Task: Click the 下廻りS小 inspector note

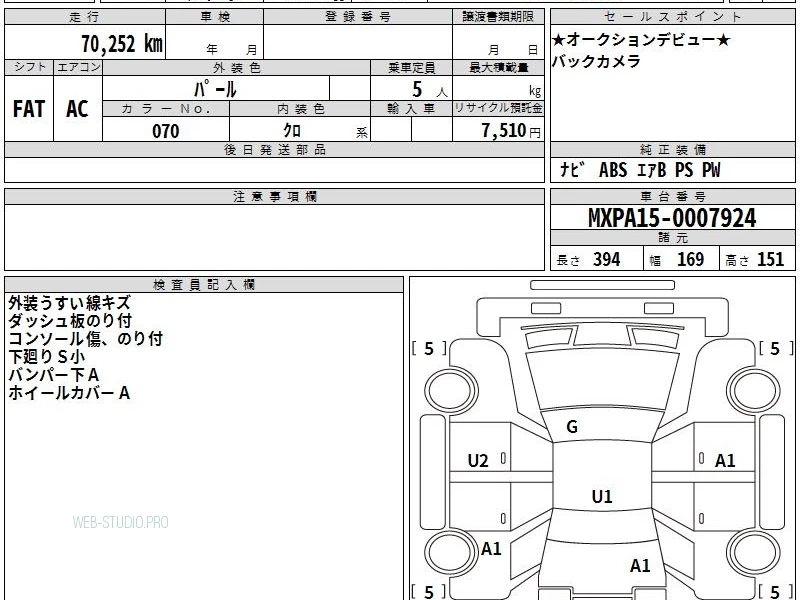Action: tap(46, 357)
